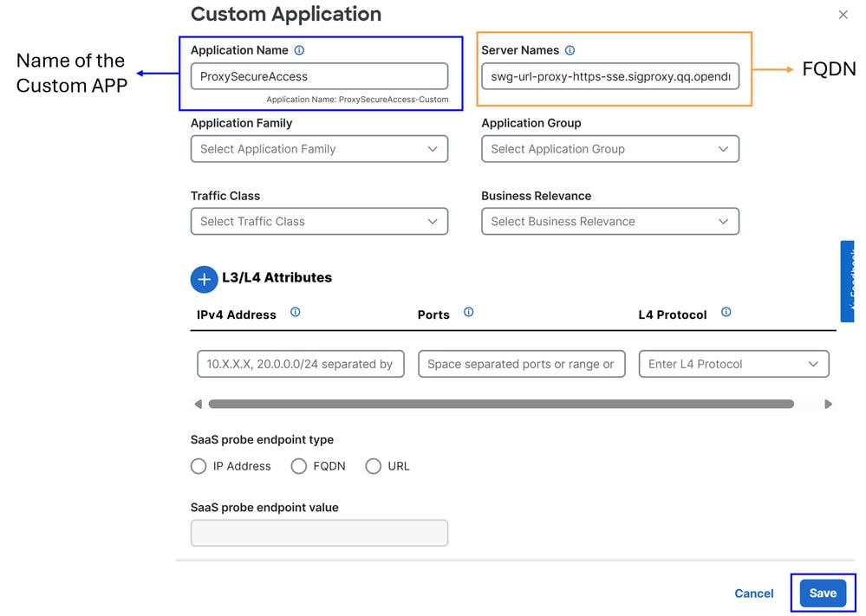Click the SaaS probe endpoint value field
866x616 pixels.
pyautogui.click(x=319, y=533)
